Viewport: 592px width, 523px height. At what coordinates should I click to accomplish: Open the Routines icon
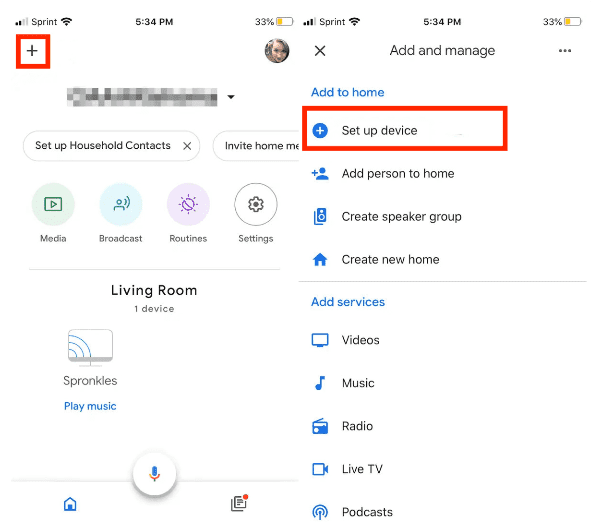tap(188, 204)
